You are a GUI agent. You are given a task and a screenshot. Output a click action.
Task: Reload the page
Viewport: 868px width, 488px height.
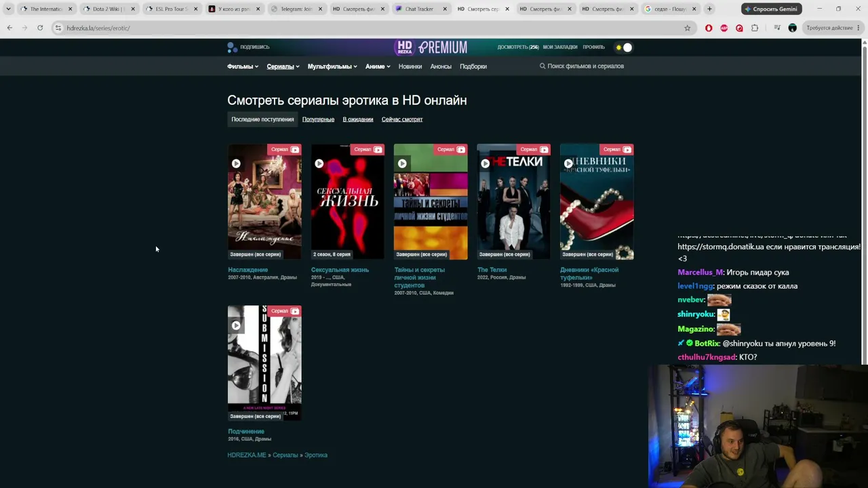click(x=40, y=28)
